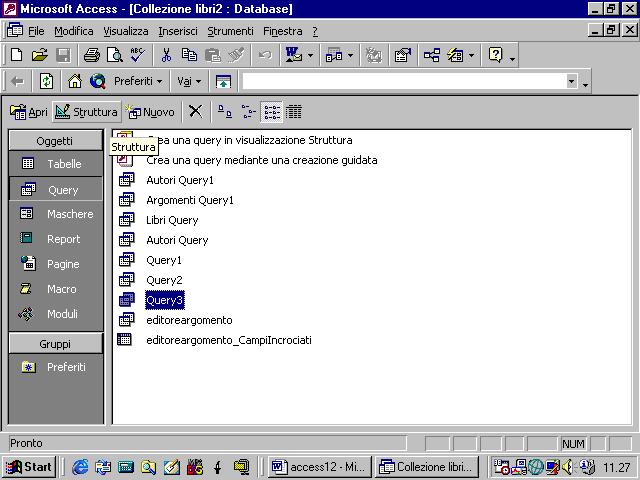Open the Preferiti dropdown in web toolbar

pyautogui.click(x=138, y=81)
